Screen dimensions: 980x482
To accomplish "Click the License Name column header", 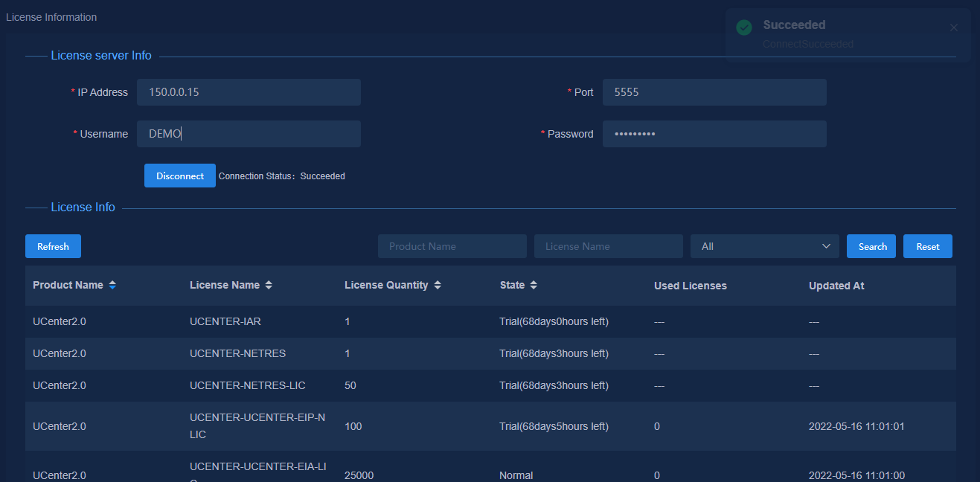I will click(225, 286).
